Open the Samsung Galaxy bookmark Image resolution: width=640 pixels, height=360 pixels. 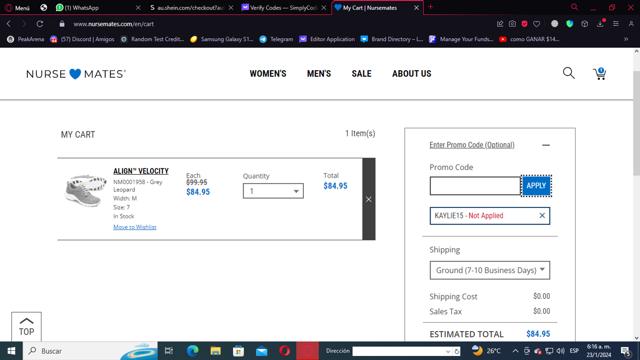point(222,39)
